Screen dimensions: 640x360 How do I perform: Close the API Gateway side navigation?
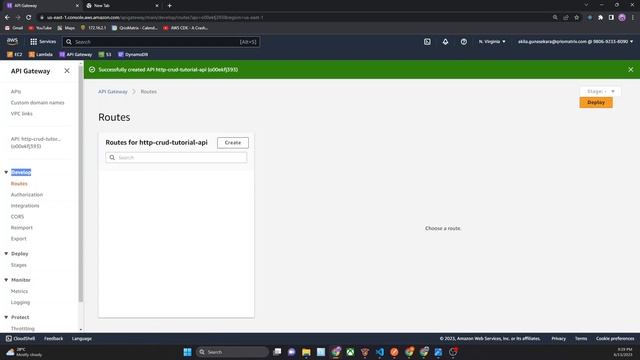pyautogui.click(x=67, y=71)
